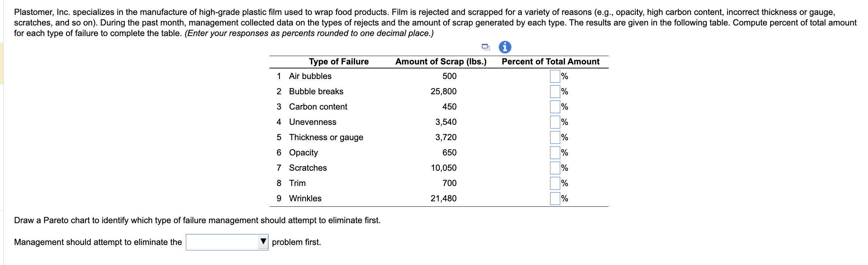Select the Wrinkles scrap value 21,480
The height and width of the screenshot is (265, 868).
(443, 198)
